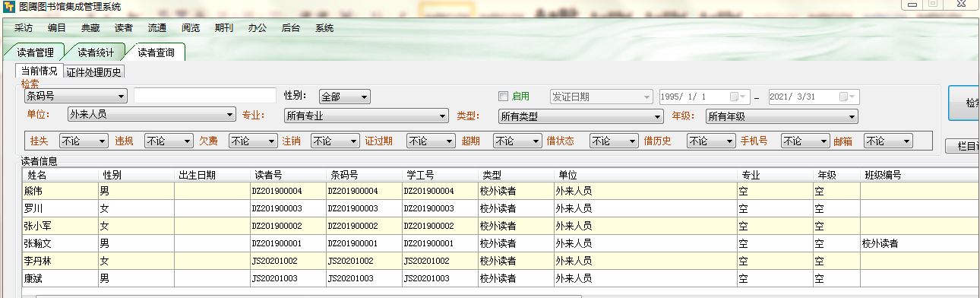980x298 pixels.
Task: Sort by the 性别 column header
Action: (x=137, y=175)
